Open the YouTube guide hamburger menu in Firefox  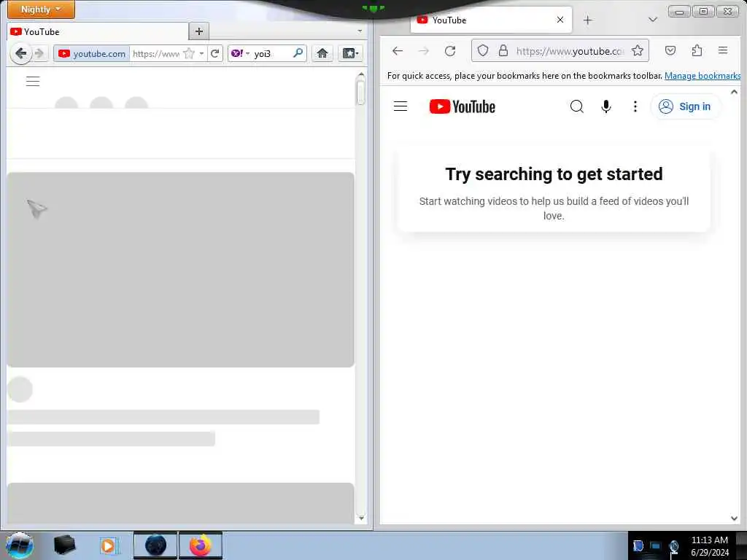pos(400,106)
